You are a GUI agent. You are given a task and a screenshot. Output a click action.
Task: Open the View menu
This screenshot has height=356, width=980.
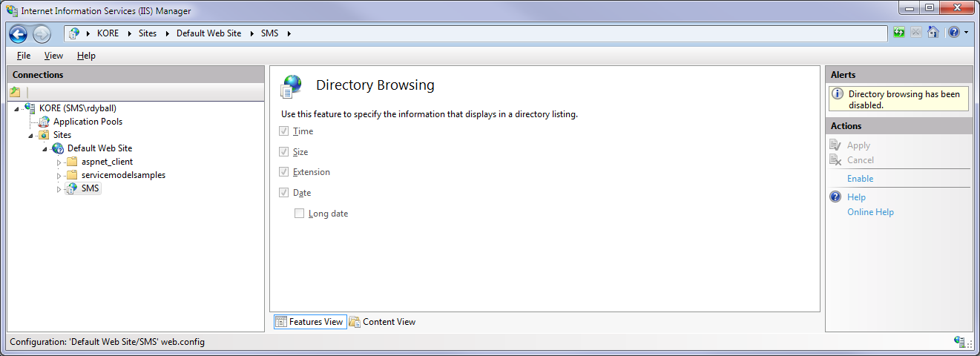[x=53, y=56]
